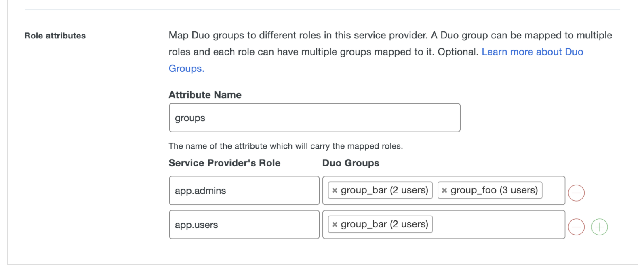Click the app.admins role text field

click(244, 191)
